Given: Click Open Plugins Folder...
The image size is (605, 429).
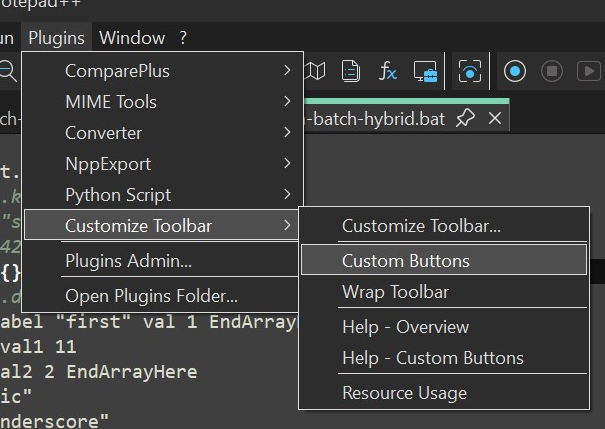Looking at the screenshot, I should click(x=151, y=296).
